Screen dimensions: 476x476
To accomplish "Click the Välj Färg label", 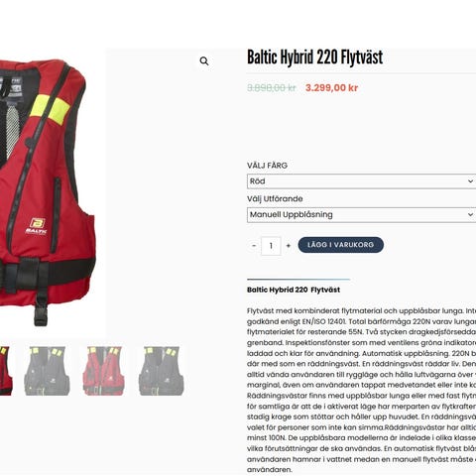I will tap(267, 166).
